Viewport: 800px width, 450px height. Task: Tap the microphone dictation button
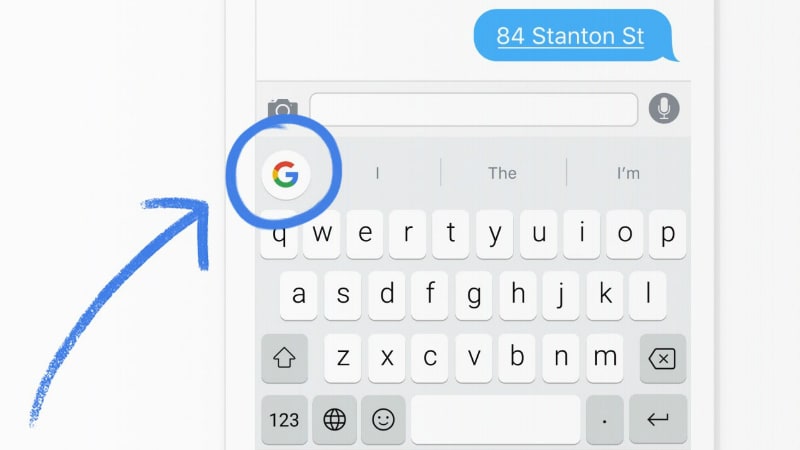664,108
